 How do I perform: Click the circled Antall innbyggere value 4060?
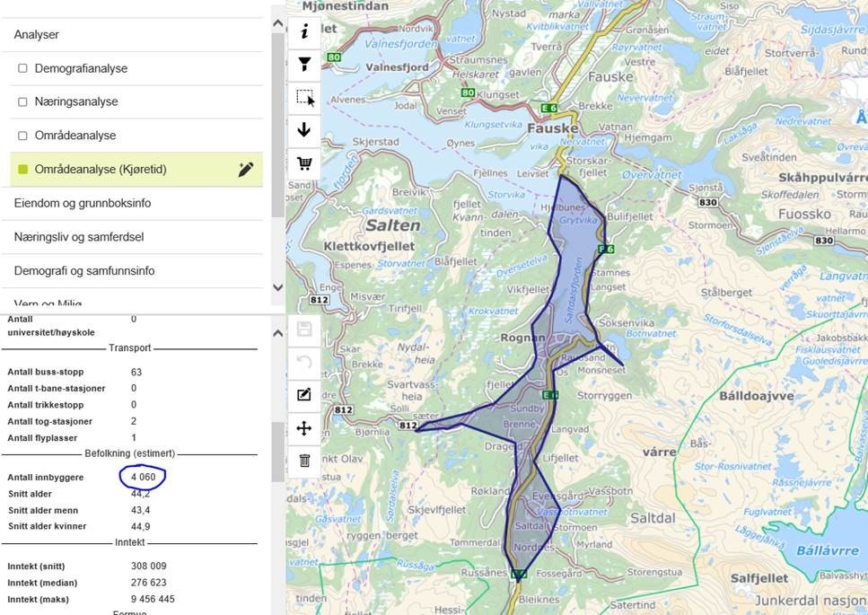tap(141, 477)
